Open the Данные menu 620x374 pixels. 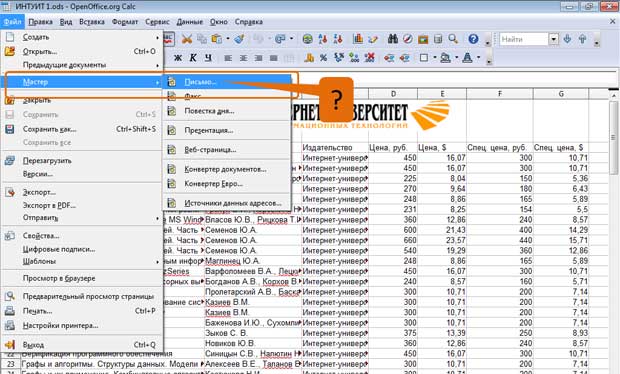pos(189,22)
